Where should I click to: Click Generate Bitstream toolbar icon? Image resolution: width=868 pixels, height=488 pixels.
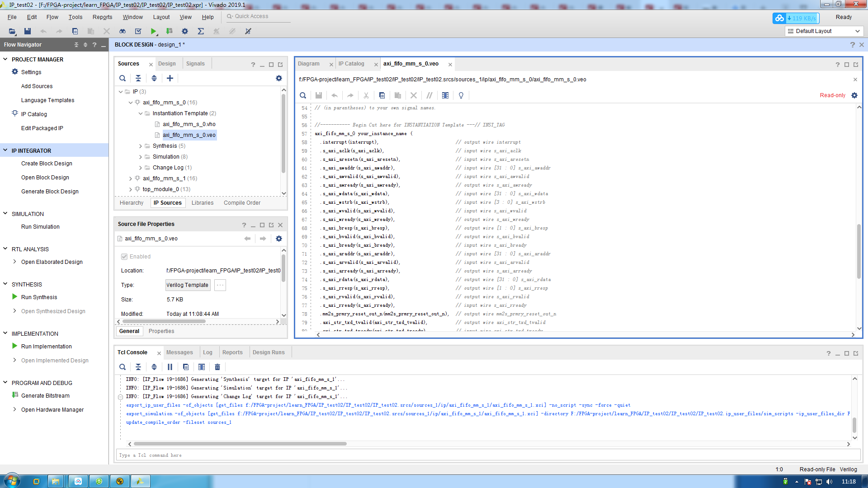169,31
